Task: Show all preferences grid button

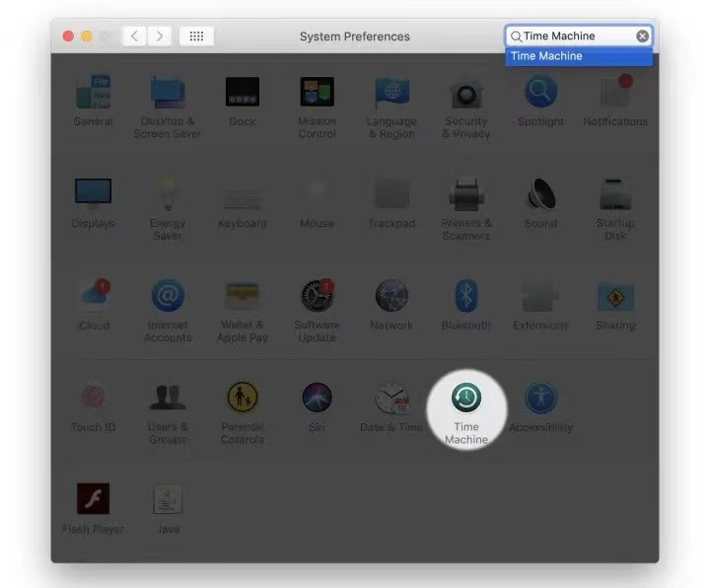Action: pyautogui.click(x=196, y=37)
